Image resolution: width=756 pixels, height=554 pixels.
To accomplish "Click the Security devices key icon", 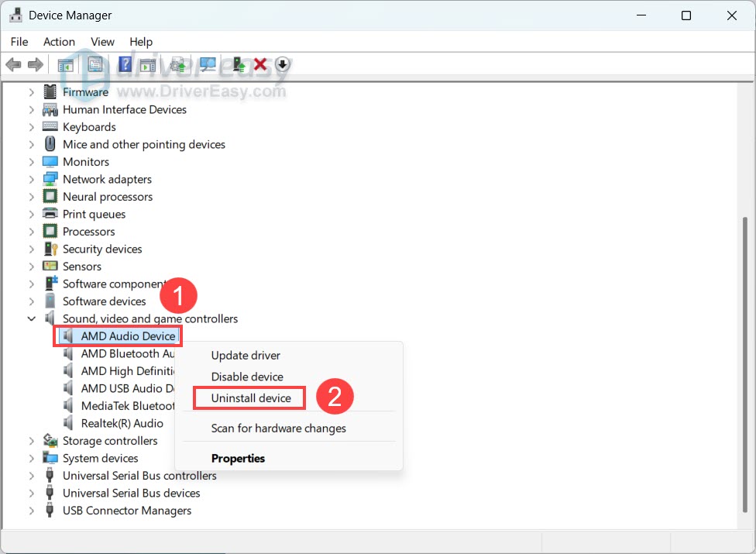I will pos(50,249).
